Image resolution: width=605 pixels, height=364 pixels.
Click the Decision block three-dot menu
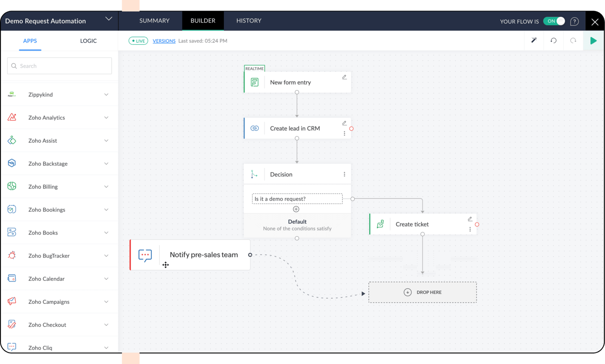click(344, 174)
